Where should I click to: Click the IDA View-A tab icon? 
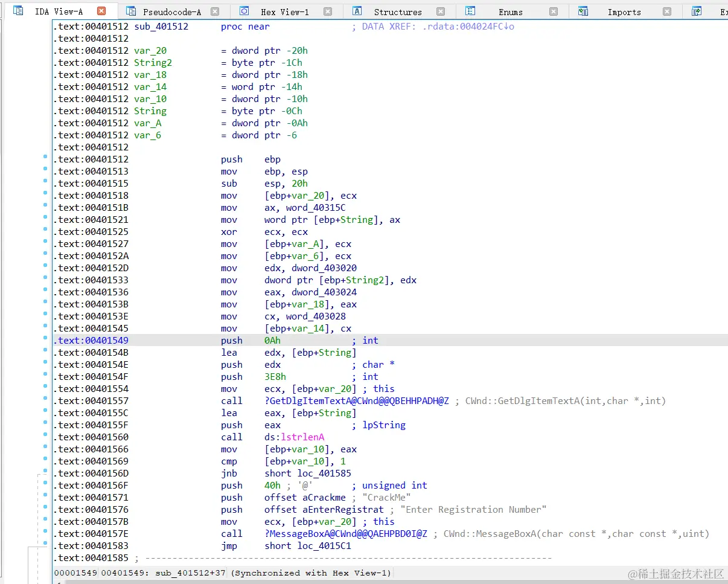18,11
